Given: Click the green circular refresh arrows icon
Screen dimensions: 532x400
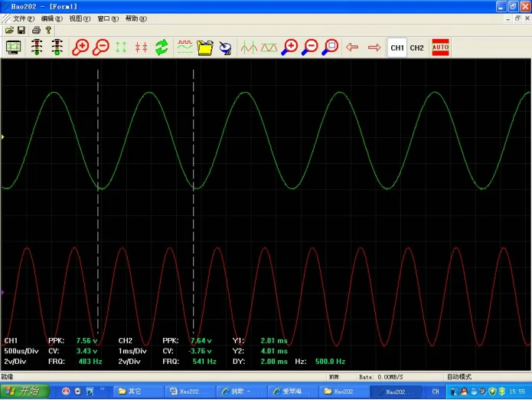Looking at the screenshot, I should click(x=162, y=48).
